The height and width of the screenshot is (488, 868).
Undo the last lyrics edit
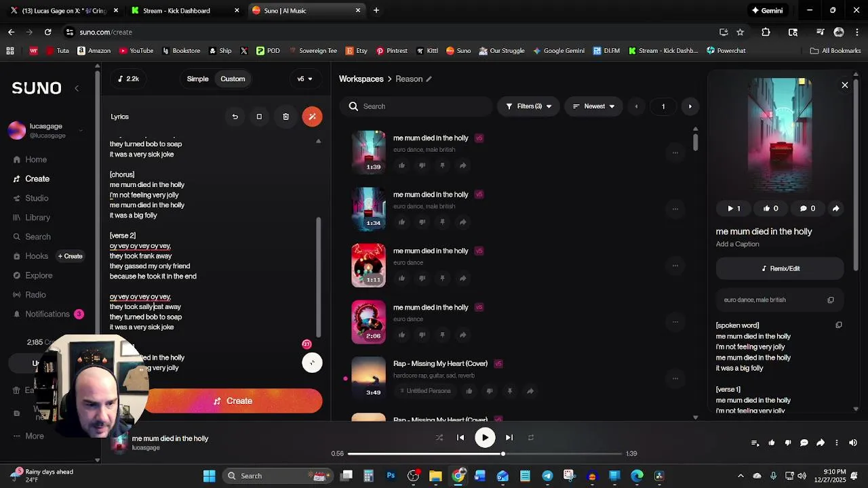[235, 117]
